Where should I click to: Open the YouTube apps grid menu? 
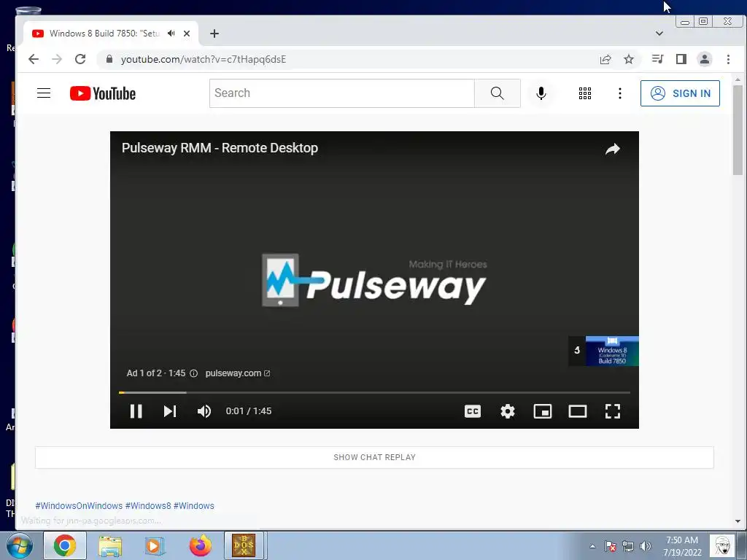point(585,93)
